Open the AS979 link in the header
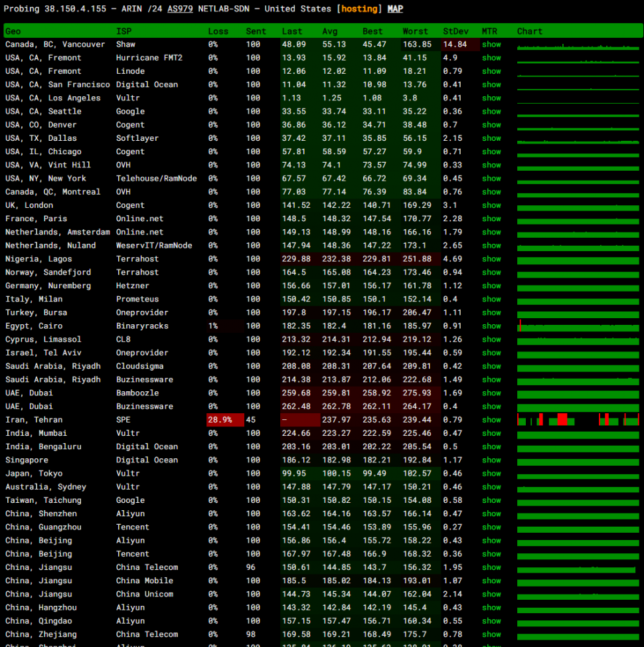 pos(180,9)
